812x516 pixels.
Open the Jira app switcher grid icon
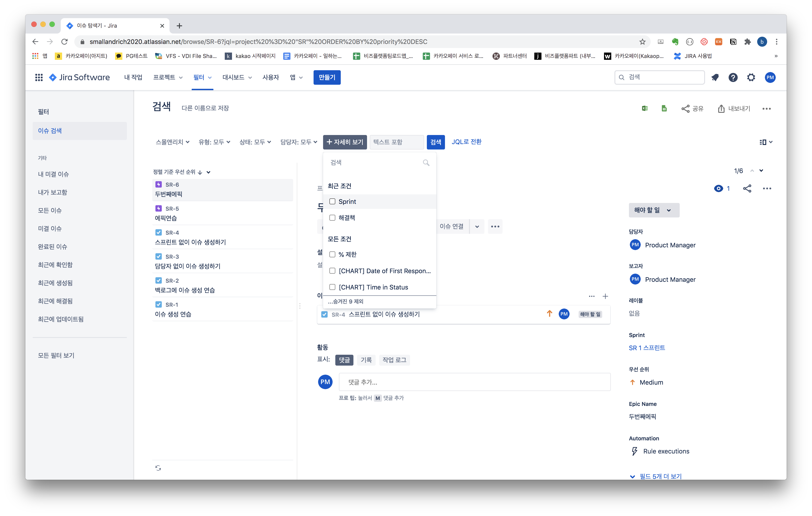[39, 77]
